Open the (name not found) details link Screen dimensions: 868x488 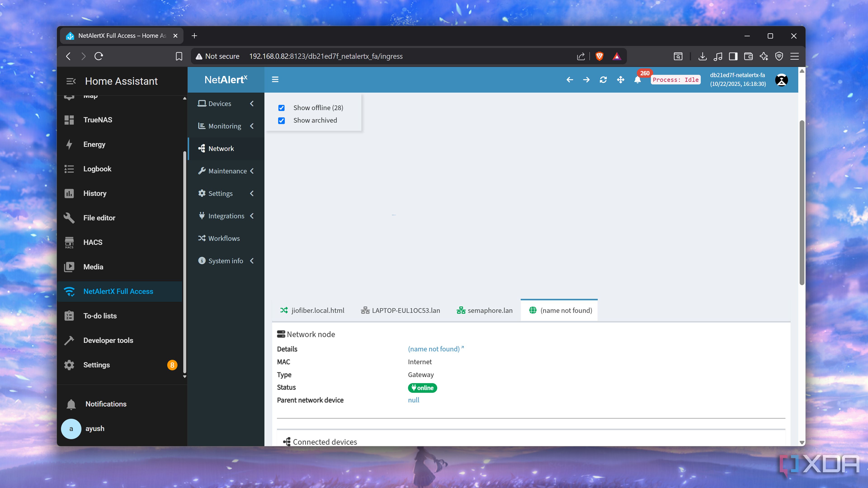434,349
